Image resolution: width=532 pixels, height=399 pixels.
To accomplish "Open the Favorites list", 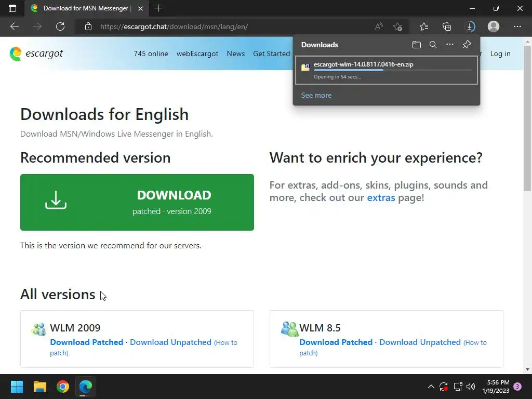I will (424, 26).
